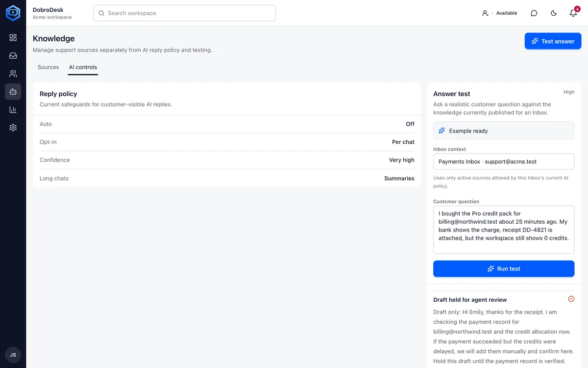Open notifications bell with 4 badge

point(573,13)
